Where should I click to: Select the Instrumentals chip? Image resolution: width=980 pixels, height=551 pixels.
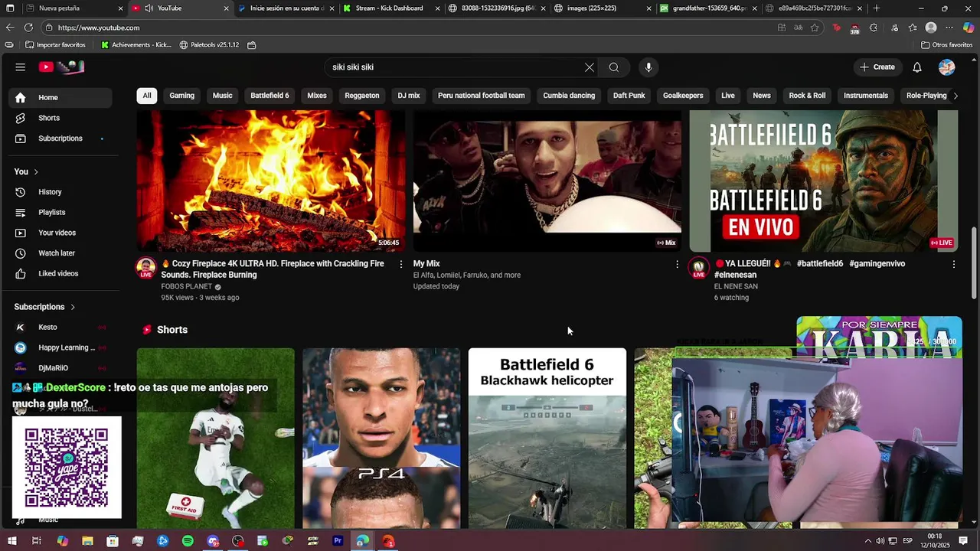866,96
